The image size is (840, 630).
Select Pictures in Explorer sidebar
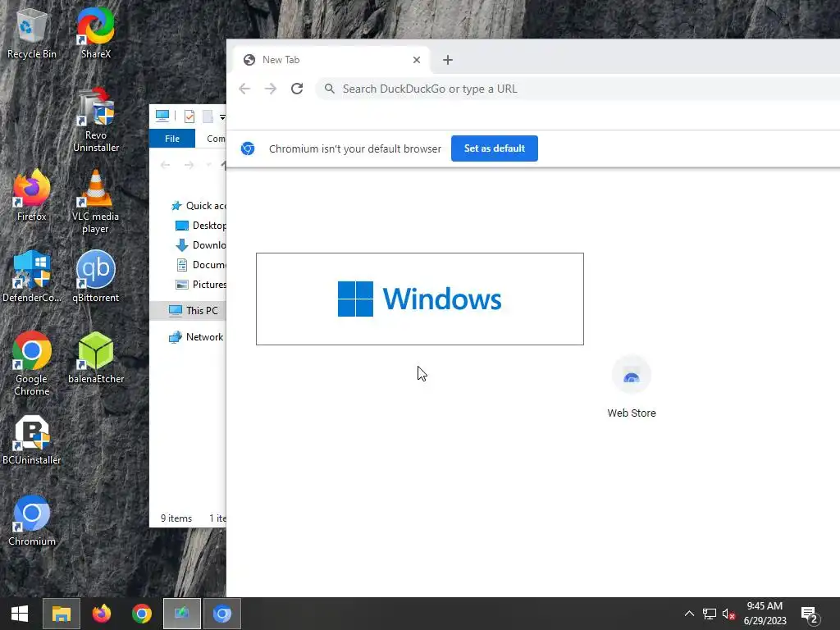(200, 285)
